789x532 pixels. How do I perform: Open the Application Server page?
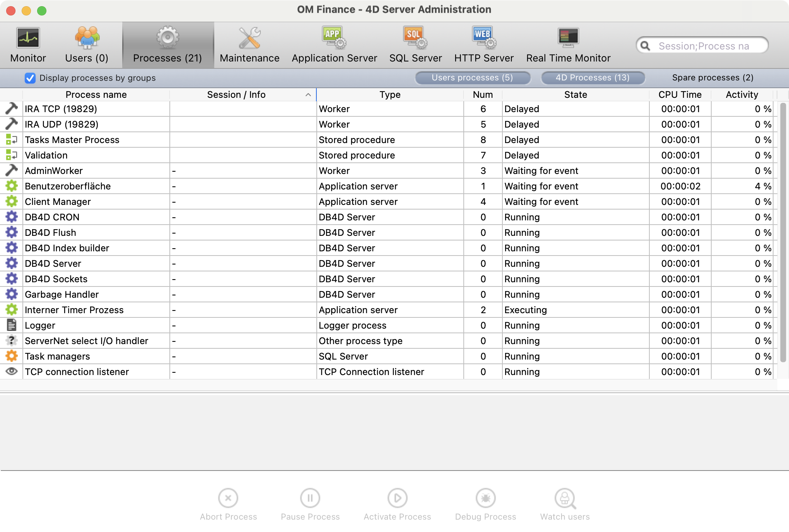[334, 45]
